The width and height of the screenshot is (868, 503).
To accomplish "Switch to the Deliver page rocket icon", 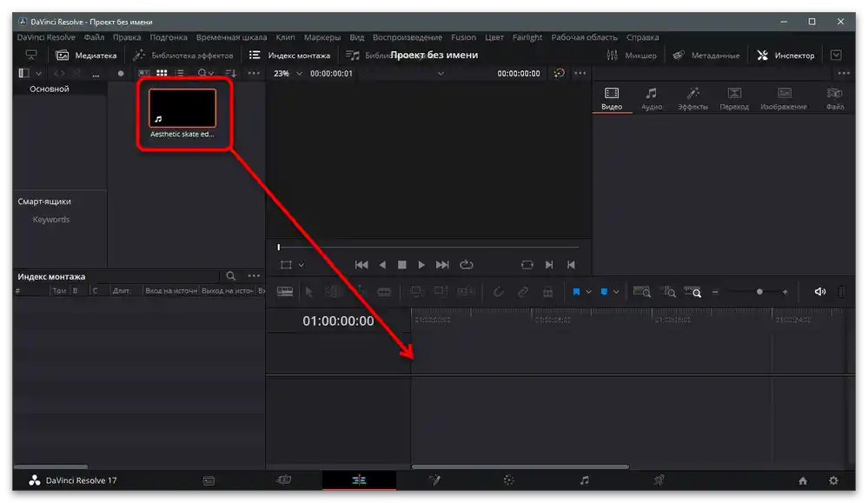I will coord(659,480).
